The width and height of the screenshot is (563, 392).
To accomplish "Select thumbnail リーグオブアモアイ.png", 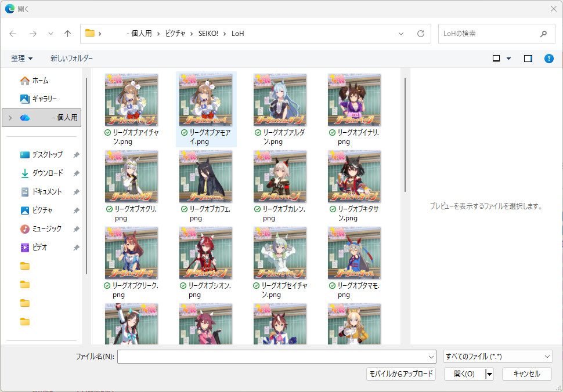I will click(x=205, y=100).
